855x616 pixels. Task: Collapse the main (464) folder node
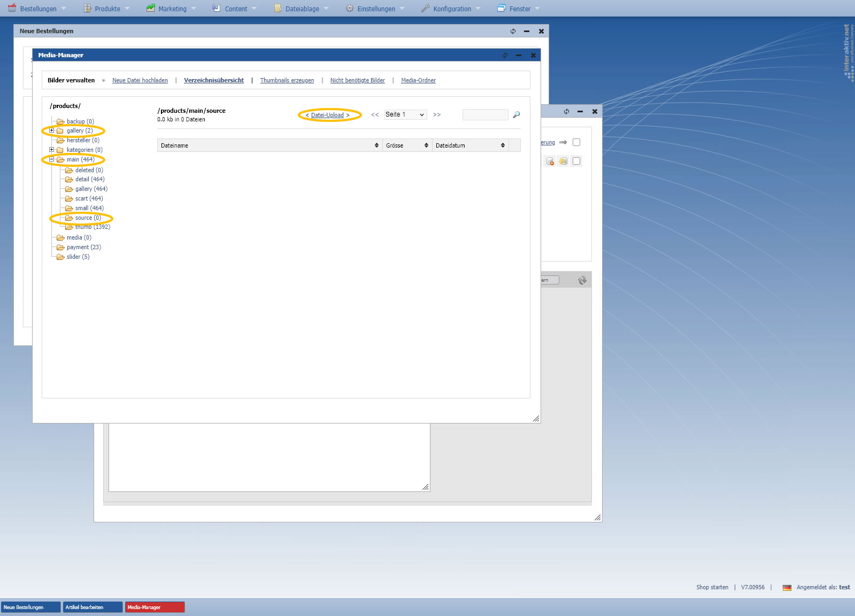click(52, 160)
